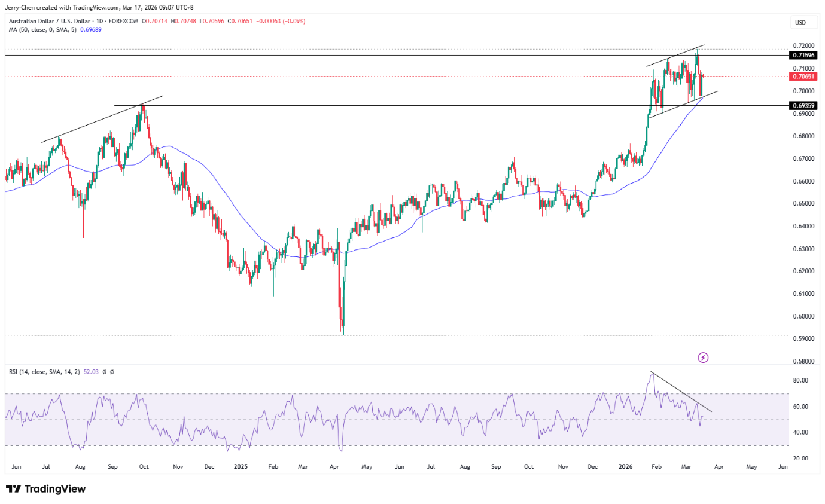Click the TradingView logo at the bottom
Image resolution: width=825 pixels, height=504 pixels.
pos(46,489)
